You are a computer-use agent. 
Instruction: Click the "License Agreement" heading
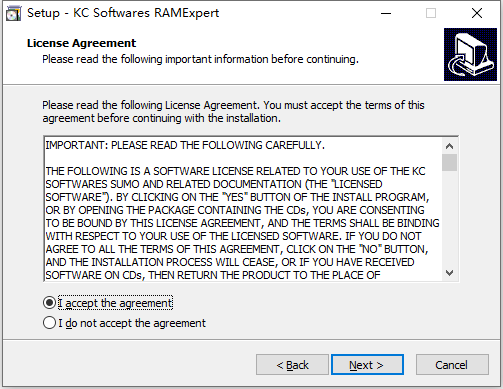coord(81,43)
